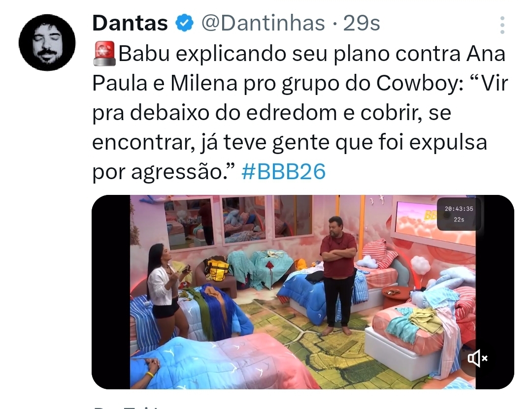Screen dimensions: 532x409
Task: Click the blue verified checkmark badge
Action: tap(184, 23)
